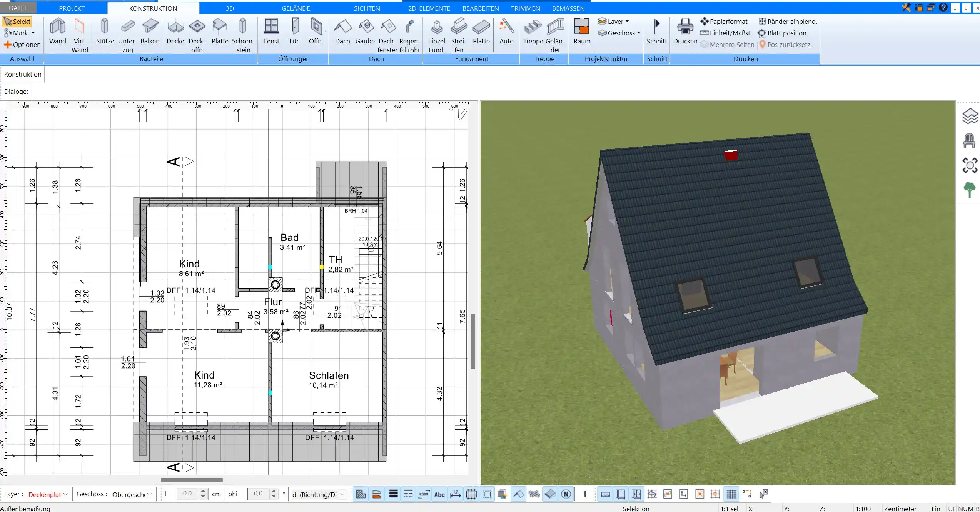980x512 pixels.
Task: Choose the Schornstein chimney tool
Action: (243, 35)
